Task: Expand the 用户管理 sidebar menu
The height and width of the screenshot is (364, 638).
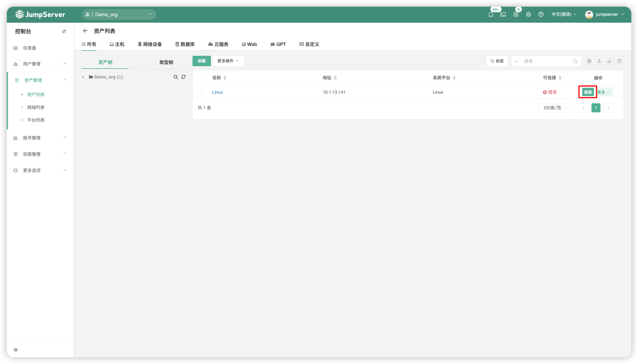Action: tap(40, 64)
